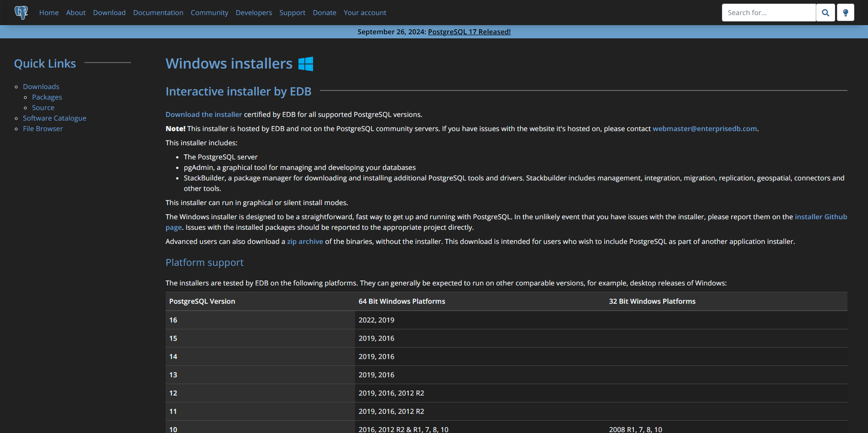Click the Windows logo beside heading
Viewport: 868px width, 433px height.
tap(306, 64)
